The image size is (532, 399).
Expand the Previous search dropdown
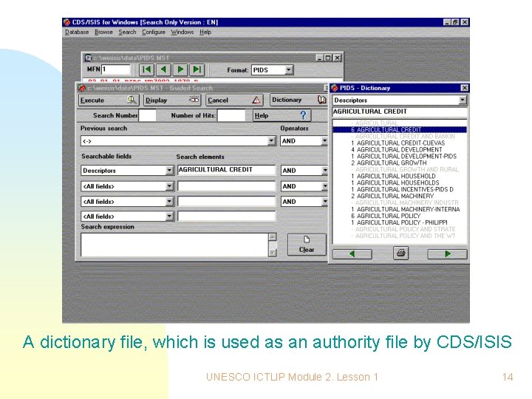[271, 141]
